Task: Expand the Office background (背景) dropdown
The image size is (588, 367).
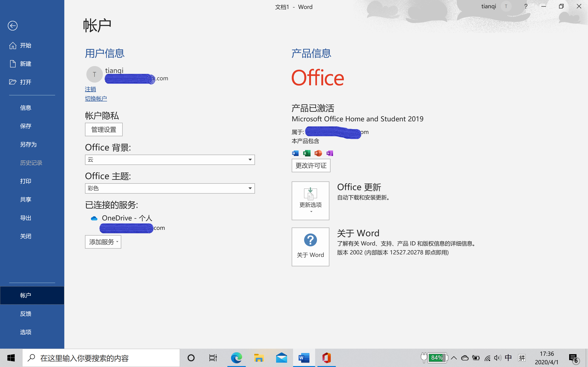Action: click(250, 160)
